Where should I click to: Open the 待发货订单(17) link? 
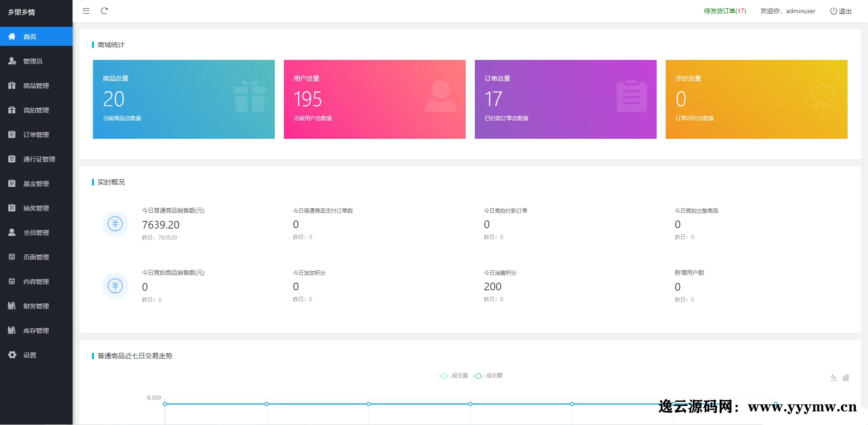coord(725,11)
